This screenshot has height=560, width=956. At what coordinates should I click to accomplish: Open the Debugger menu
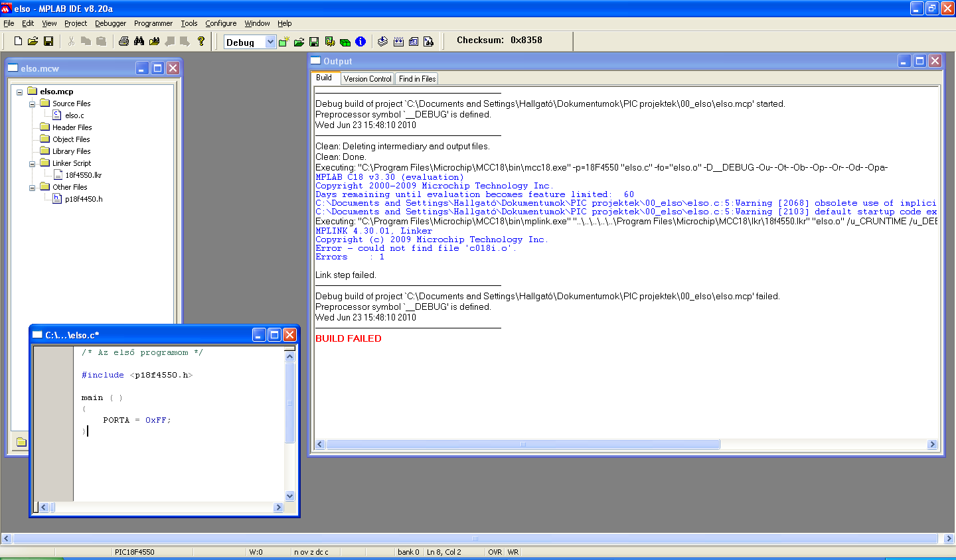tap(110, 23)
